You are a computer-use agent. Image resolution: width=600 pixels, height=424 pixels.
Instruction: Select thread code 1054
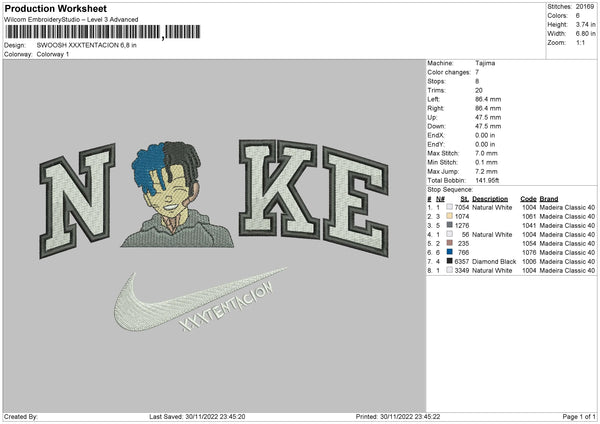click(x=529, y=243)
